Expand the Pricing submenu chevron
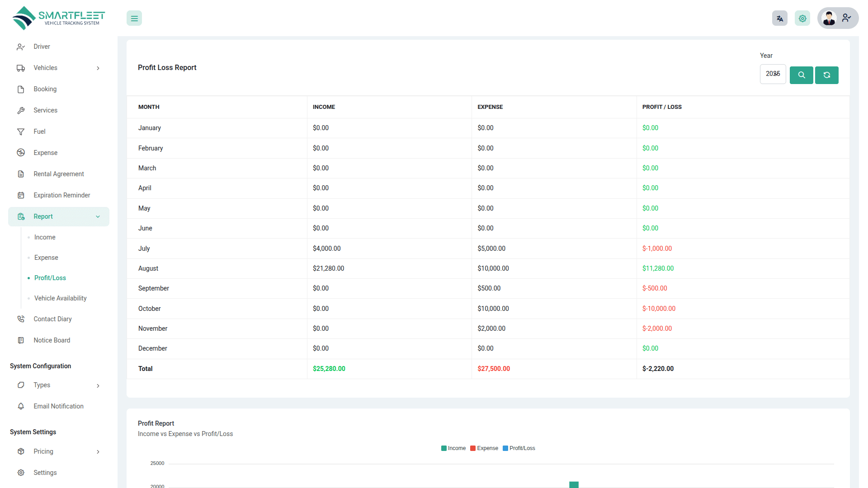Image resolution: width=868 pixels, height=488 pixels. tap(98, 452)
